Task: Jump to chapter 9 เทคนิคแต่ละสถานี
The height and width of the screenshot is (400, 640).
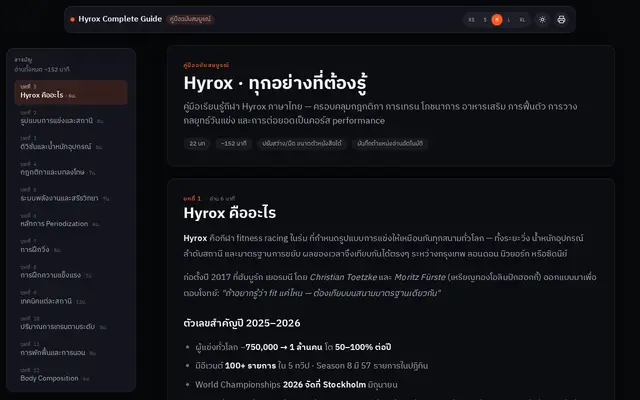Action: (71, 298)
